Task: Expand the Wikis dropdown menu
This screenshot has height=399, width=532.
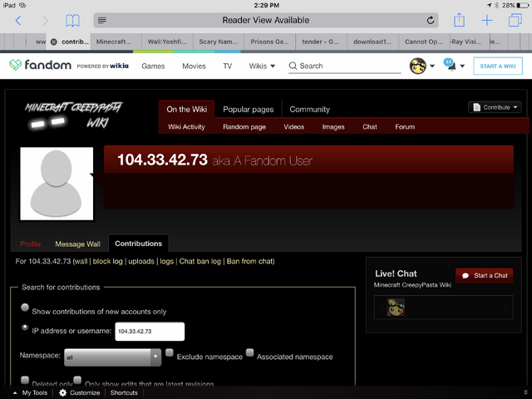Action: (x=262, y=66)
